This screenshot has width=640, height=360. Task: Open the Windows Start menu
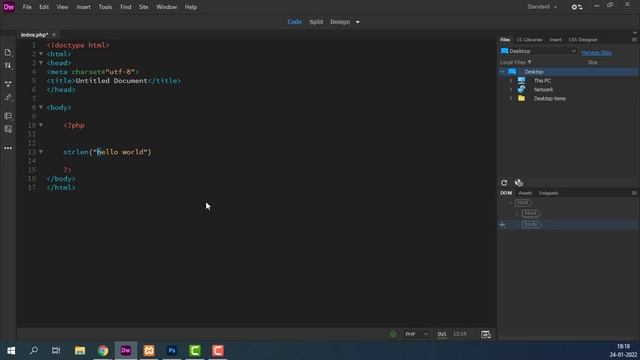[11, 350]
